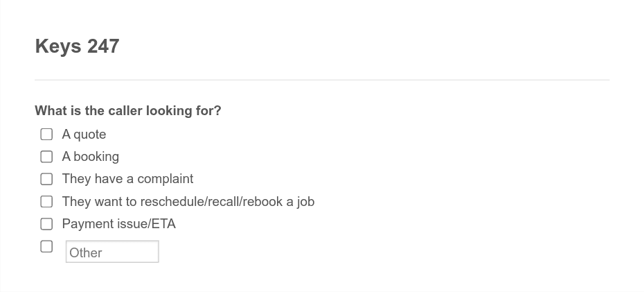Tick the 'A booking' checkbox
644x292 pixels.
46,157
